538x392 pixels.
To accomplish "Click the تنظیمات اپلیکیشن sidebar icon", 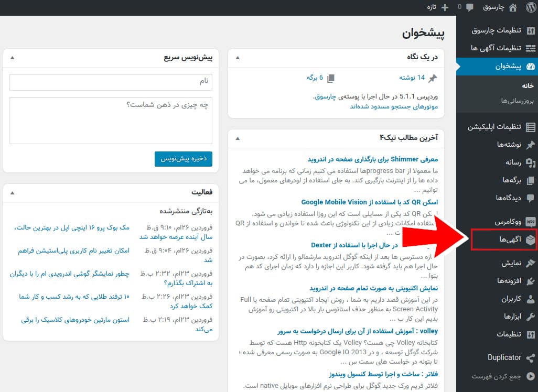I will 531,127.
